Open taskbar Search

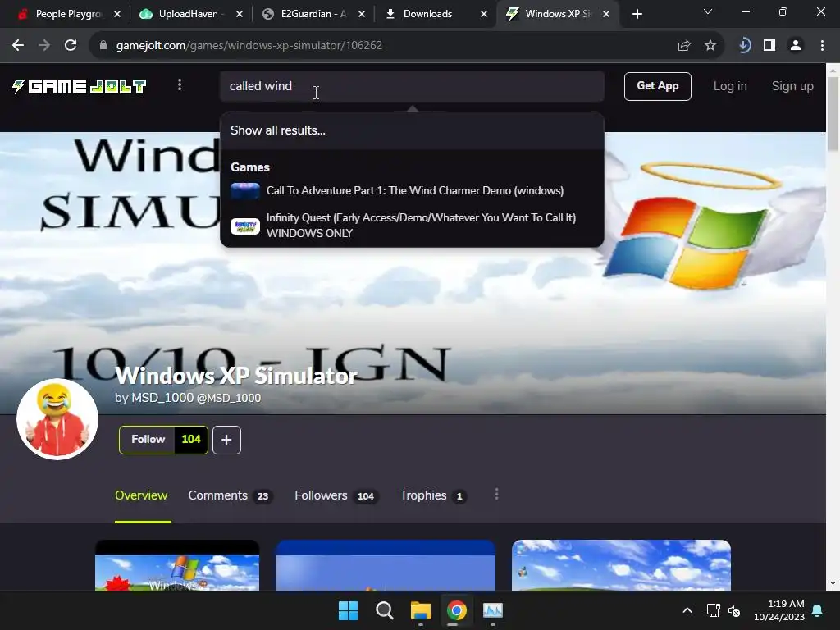384,610
